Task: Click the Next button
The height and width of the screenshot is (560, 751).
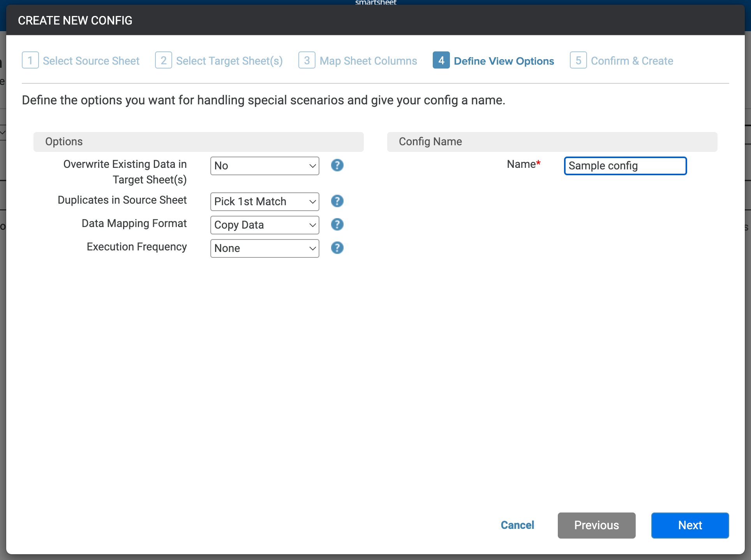Action: 689,525
